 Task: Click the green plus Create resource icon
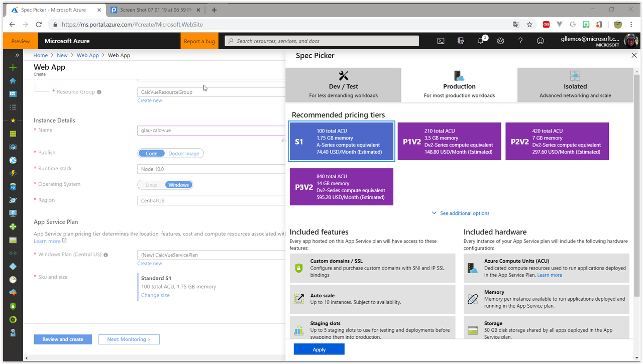pos(13,67)
